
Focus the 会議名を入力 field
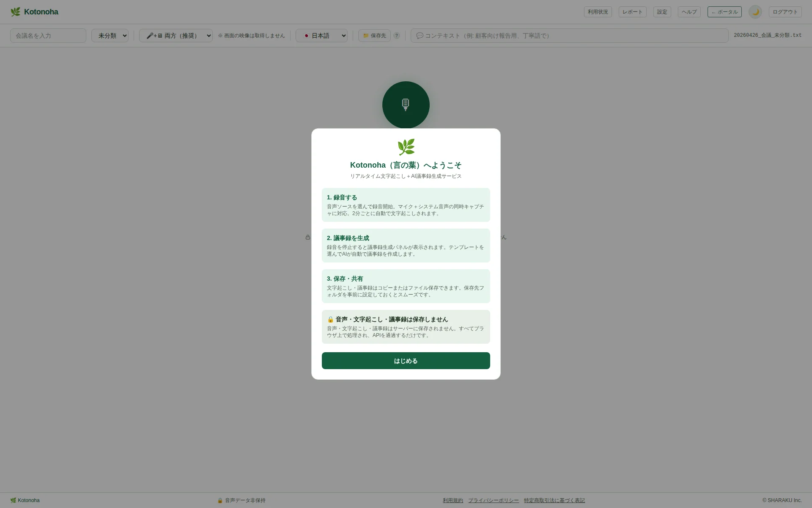coord(48,36)
